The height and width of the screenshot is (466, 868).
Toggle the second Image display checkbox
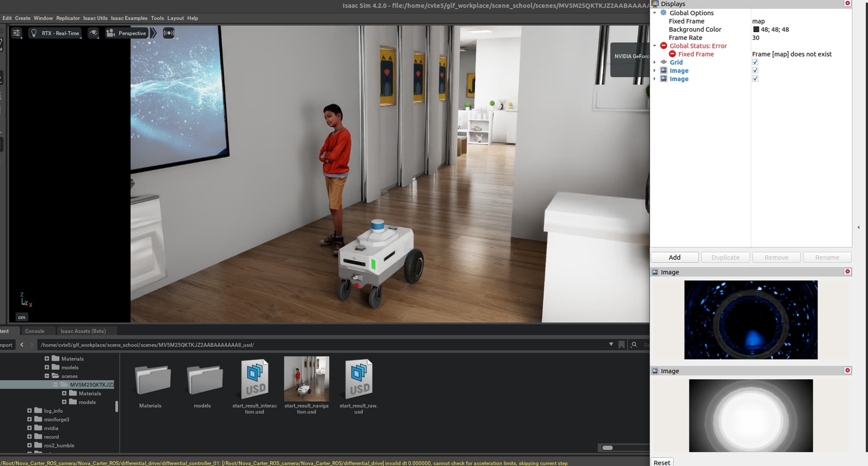tap(755, 79)
